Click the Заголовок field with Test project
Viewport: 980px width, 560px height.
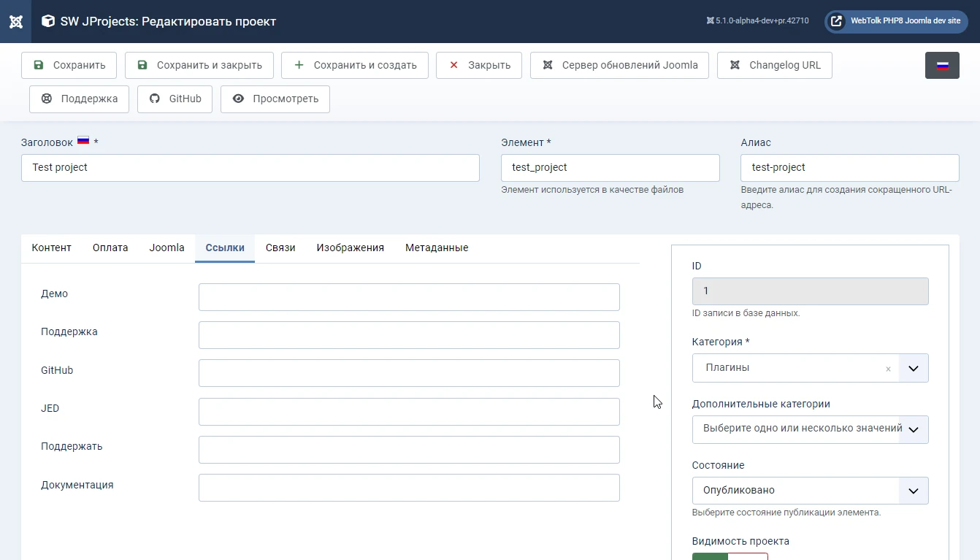[250, 167]
